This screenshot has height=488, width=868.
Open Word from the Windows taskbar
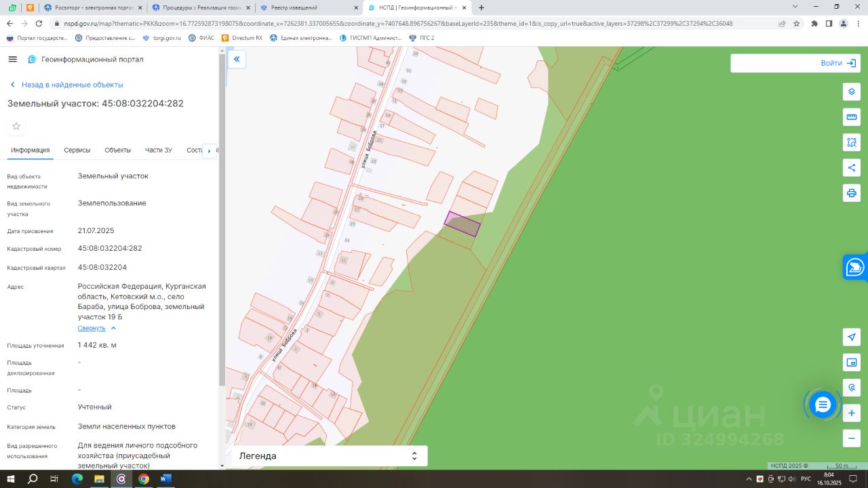[165, 479]
